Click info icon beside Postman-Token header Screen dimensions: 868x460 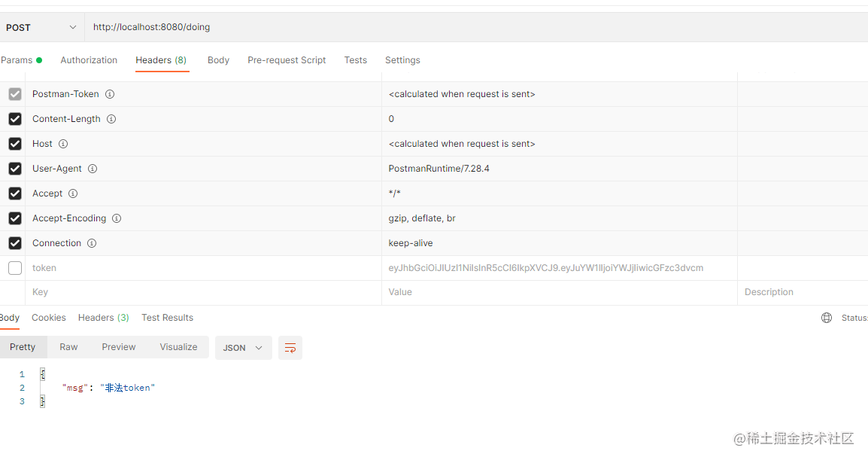[x=110, y=94]
